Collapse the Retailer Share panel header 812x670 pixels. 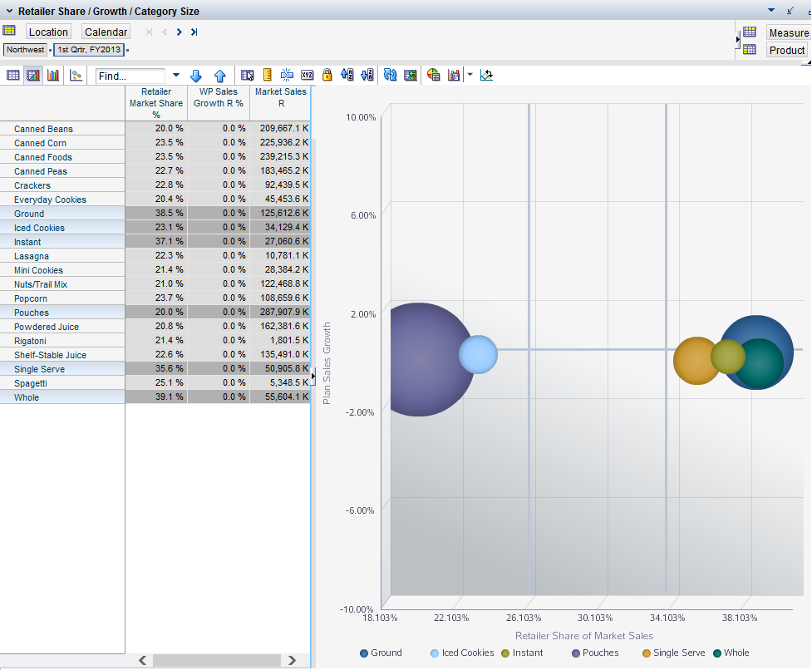9,12
